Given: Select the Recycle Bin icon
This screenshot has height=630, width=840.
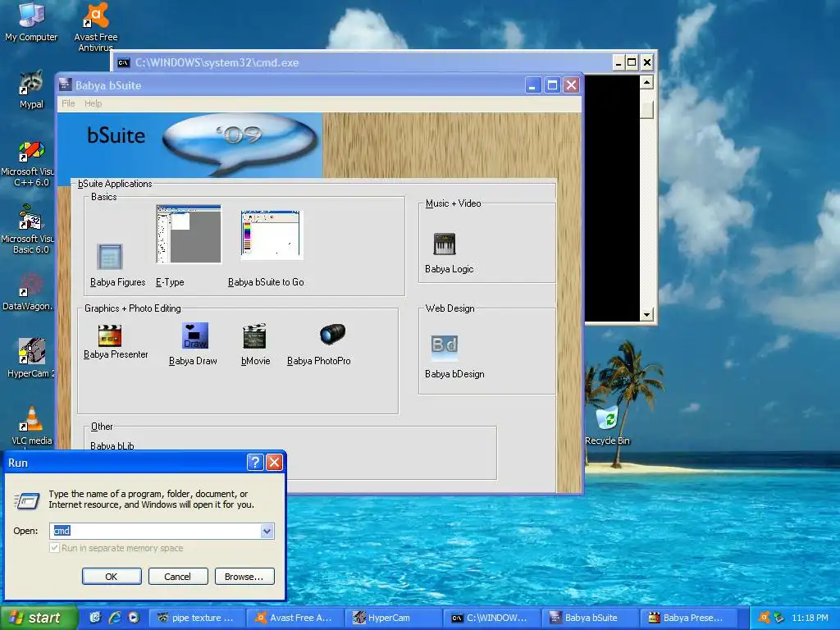Looking at the screenshot, I should (607, 426).
